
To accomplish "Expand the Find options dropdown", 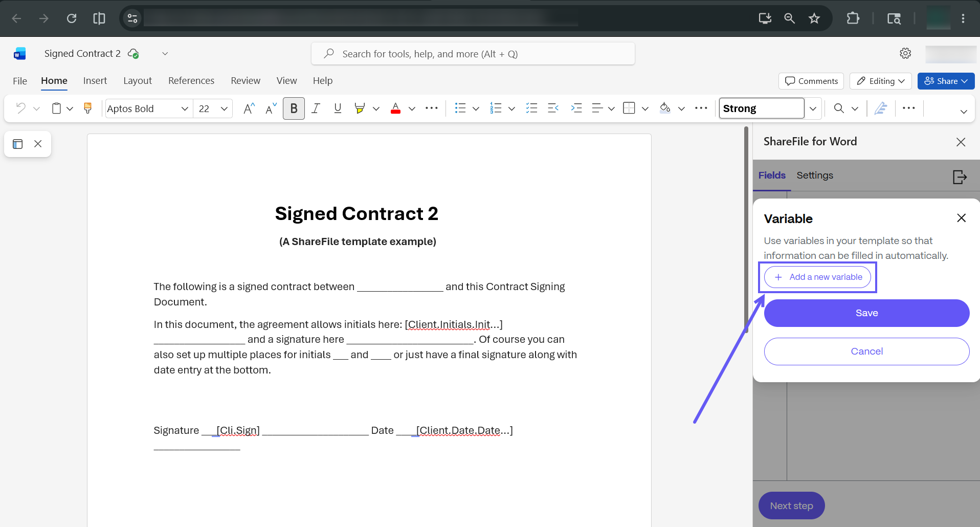I will (855, 108).
